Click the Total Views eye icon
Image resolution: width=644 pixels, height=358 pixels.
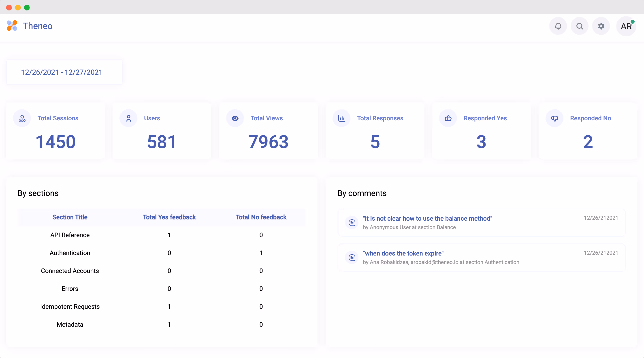(x=235, y=118)
